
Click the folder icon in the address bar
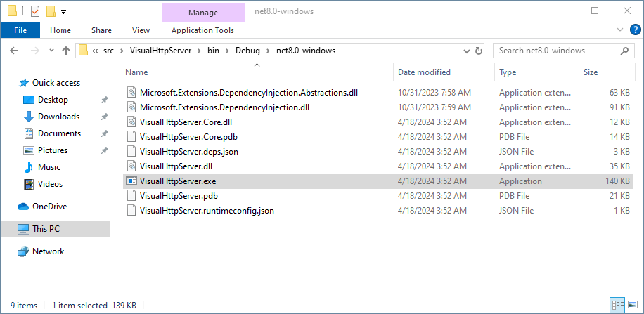tap(84, 51)
